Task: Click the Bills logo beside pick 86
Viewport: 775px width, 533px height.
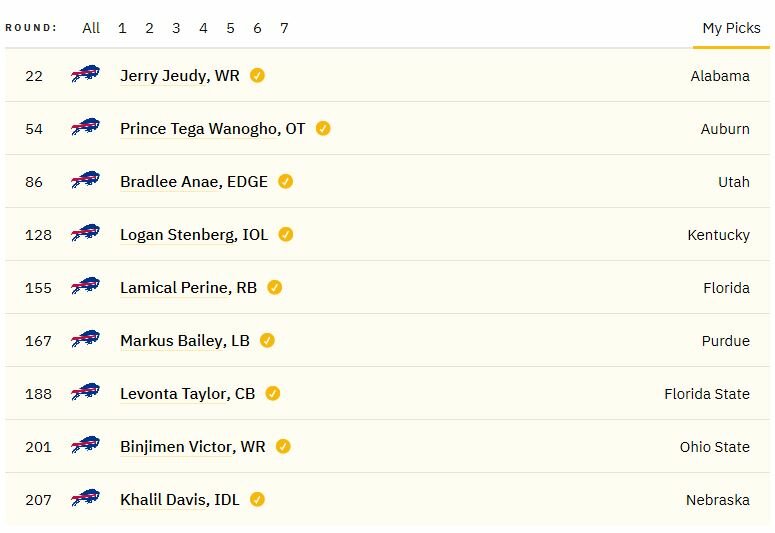Action: point(86,180)
